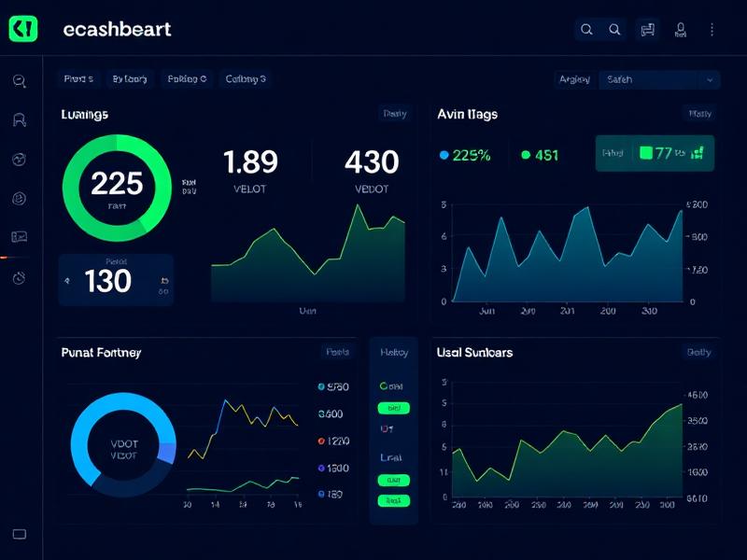This screenshot has width=747, height=560.
Task: Click the card icon in left sidebar
Action: point(19,237)
